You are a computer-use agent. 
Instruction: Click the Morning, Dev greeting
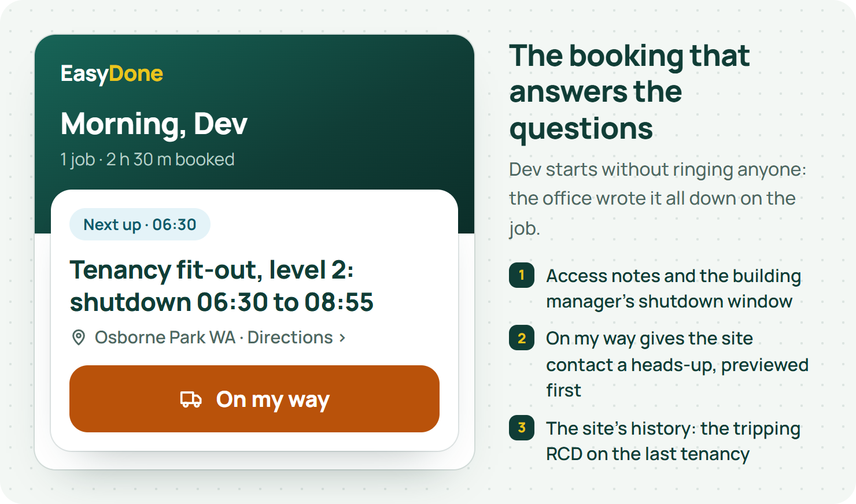click(x=154, y=124)
